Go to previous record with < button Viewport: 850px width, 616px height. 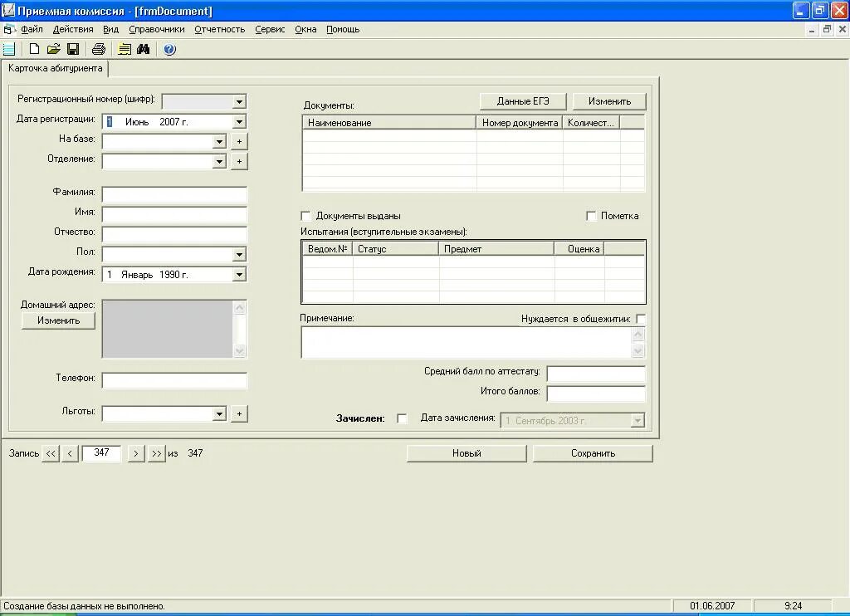[x=70, y=453]
